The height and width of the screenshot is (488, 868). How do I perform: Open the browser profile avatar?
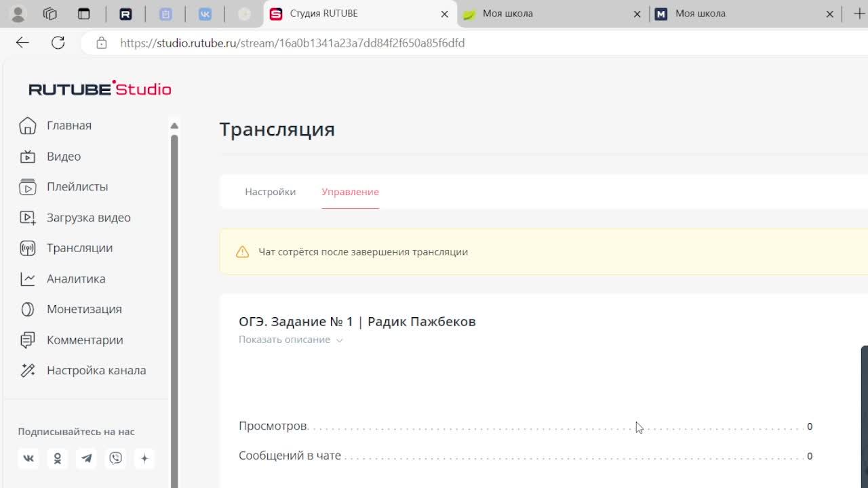click(18, 14)
